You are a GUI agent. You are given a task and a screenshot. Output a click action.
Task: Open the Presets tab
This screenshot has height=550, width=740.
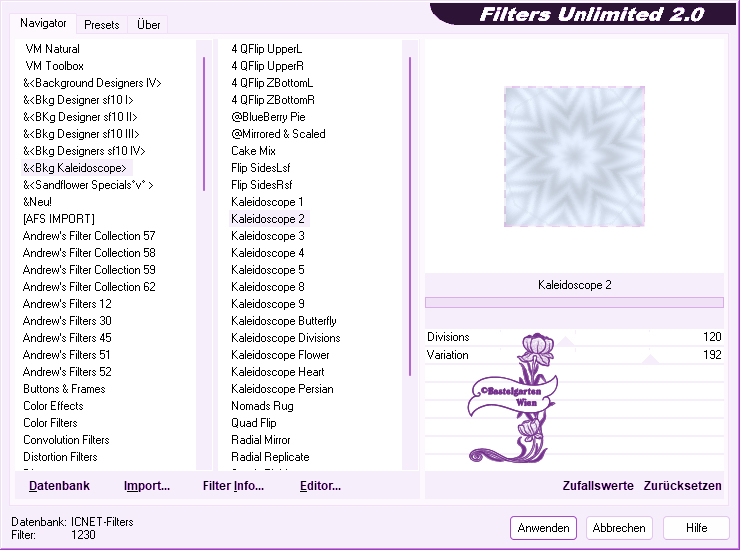[x=101, y=25]
